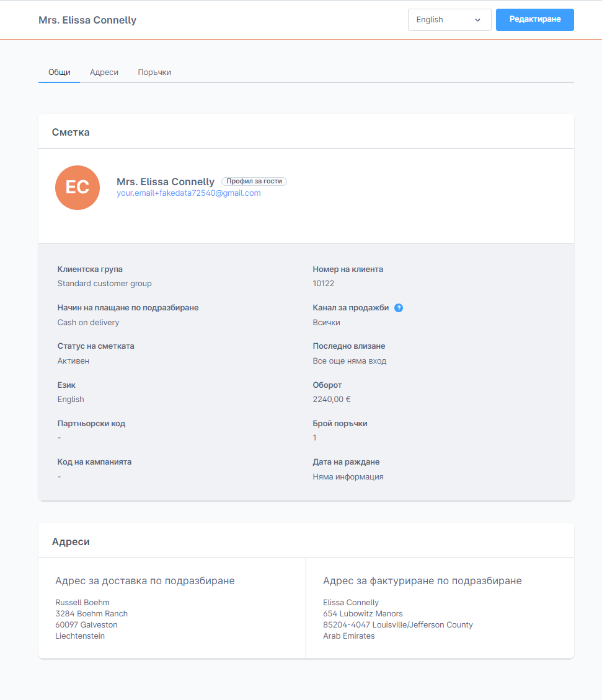602x700 pixels.
Task: Click the chevron arrow in the language selector
Action: click(x=477, y=20)
